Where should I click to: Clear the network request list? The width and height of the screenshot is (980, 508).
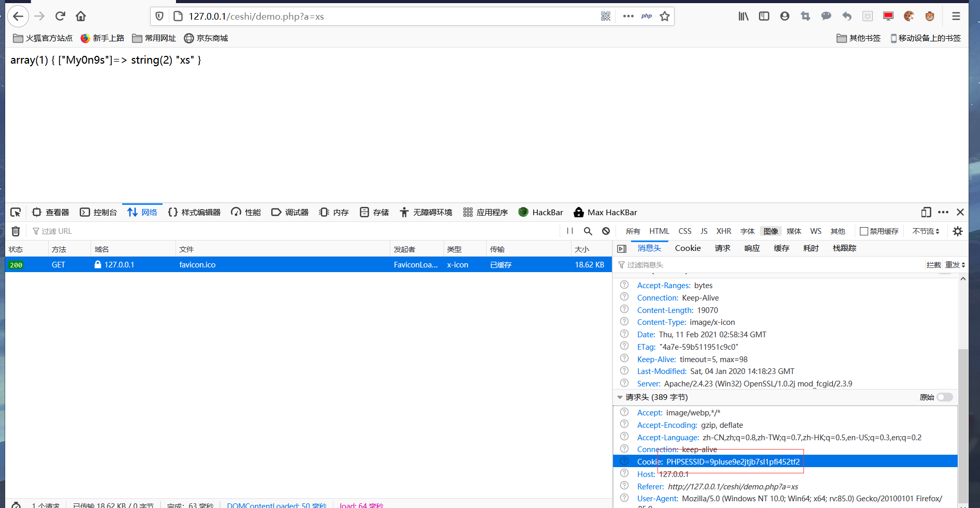click(16, 231)
